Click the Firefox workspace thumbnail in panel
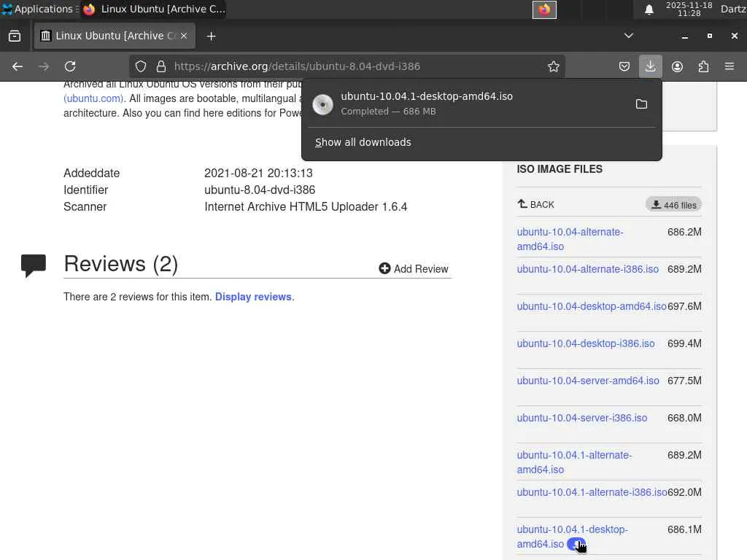The height and width of the screenshot is (560, 747). tap(544, 9)
